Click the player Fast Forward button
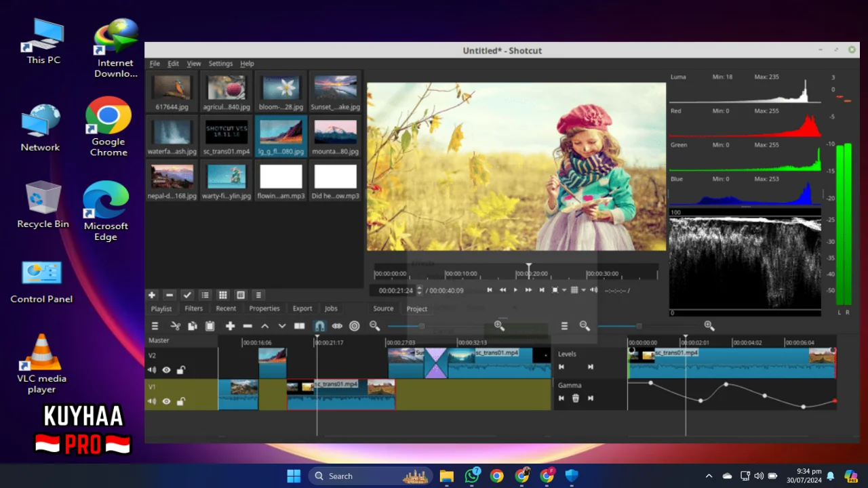This screenshot has height=488, width=868. pyautogui.click(x=528, y=290)
